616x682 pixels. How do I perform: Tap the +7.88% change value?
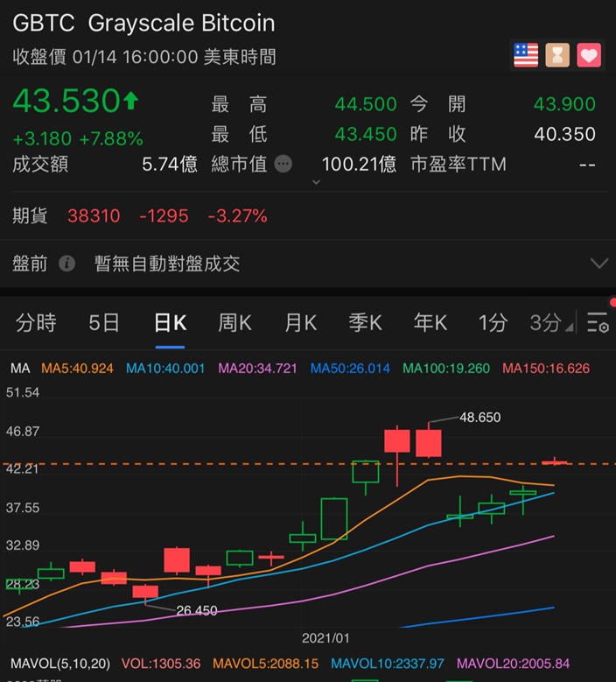pyautogui.click(x=111, y=139)
